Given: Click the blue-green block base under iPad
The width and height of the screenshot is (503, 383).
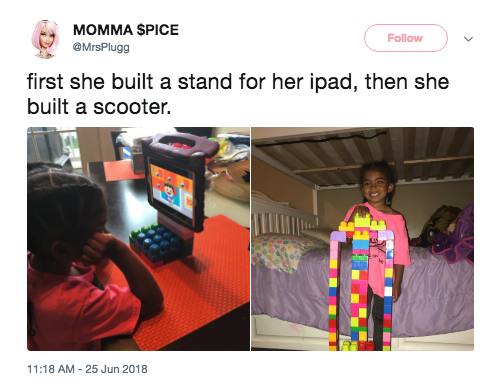Looking at the screenshot, I should (x=157, y=243).
